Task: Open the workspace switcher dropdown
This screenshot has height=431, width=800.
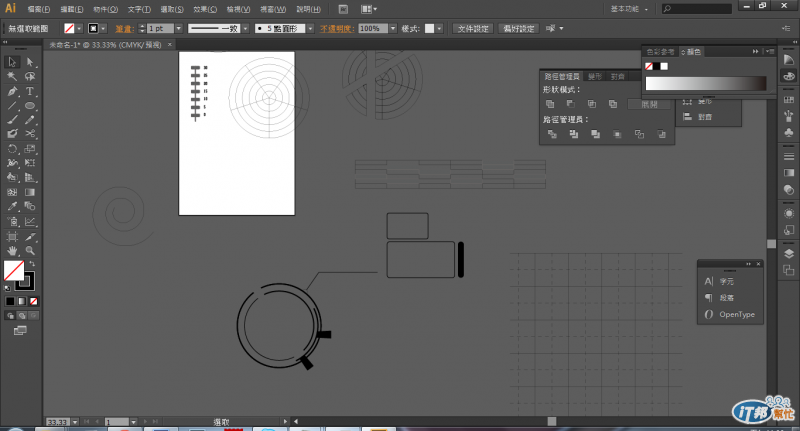Action: pos(630,9)
